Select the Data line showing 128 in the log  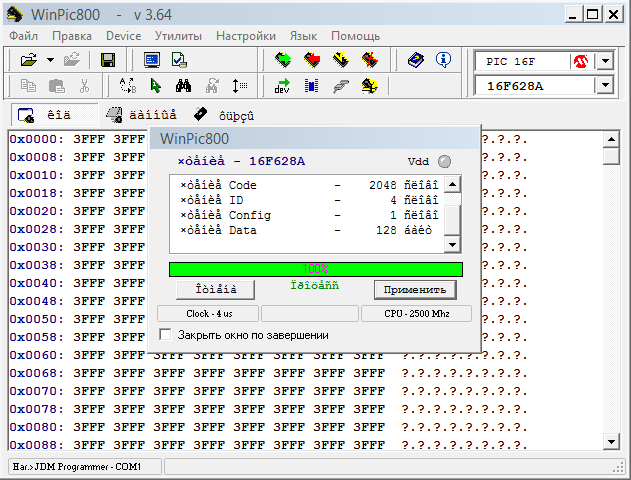[306, 230]
